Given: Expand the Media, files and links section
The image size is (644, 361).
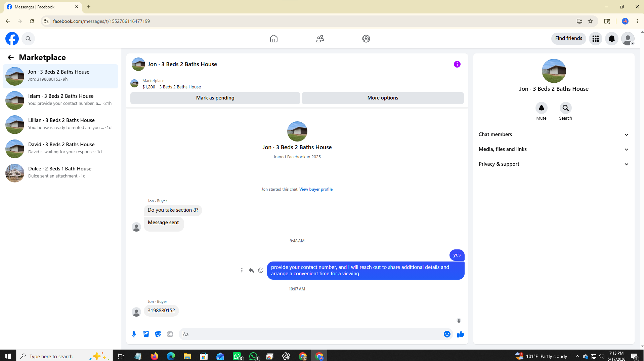Looking at the screenshot, I should [x=554, y=149].
